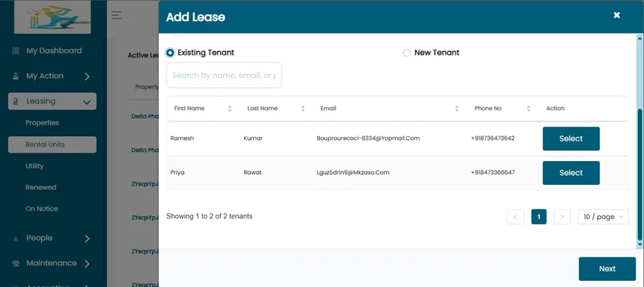Select tenant Ramesh Kumar
Viewport: 644px width, 287px height.
click(571, 139)
